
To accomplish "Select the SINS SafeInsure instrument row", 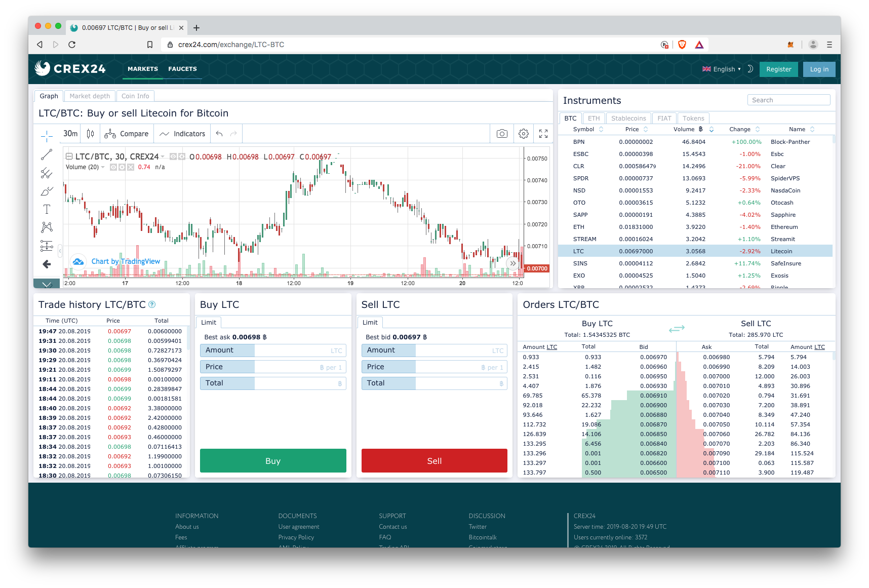I will coord(695,263).
